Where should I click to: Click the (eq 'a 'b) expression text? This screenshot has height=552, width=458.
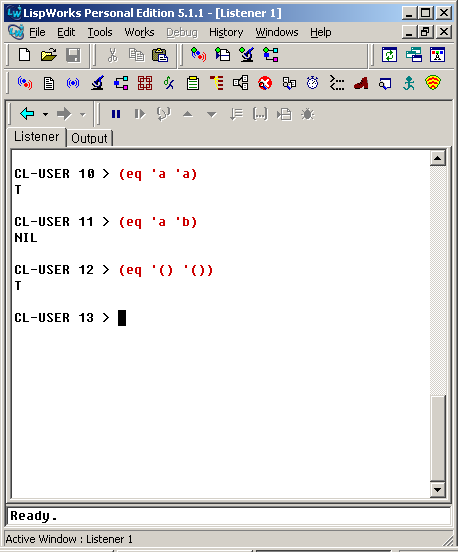click(x=158, y=222)
